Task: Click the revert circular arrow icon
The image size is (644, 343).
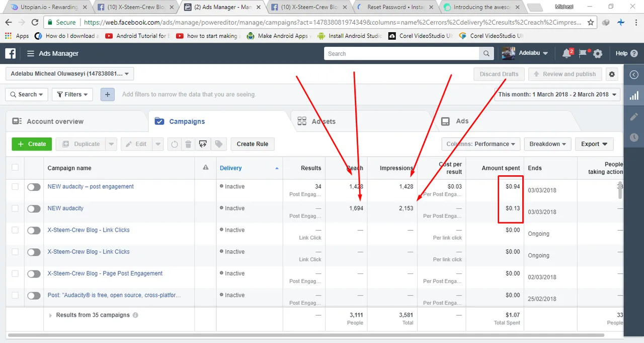Action: [x=175, y=144]
